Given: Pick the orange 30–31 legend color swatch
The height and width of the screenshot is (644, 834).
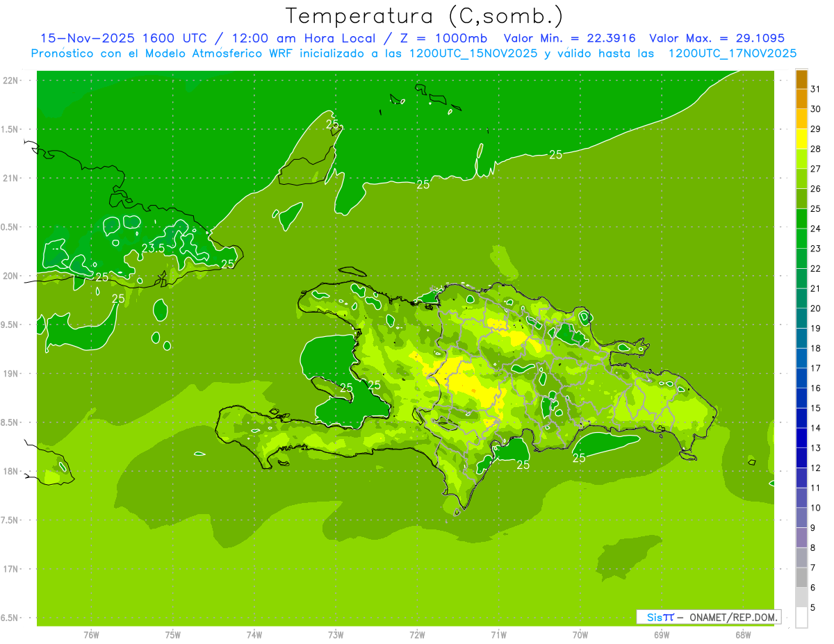Looking at the screenshot, I should point(801,99).
